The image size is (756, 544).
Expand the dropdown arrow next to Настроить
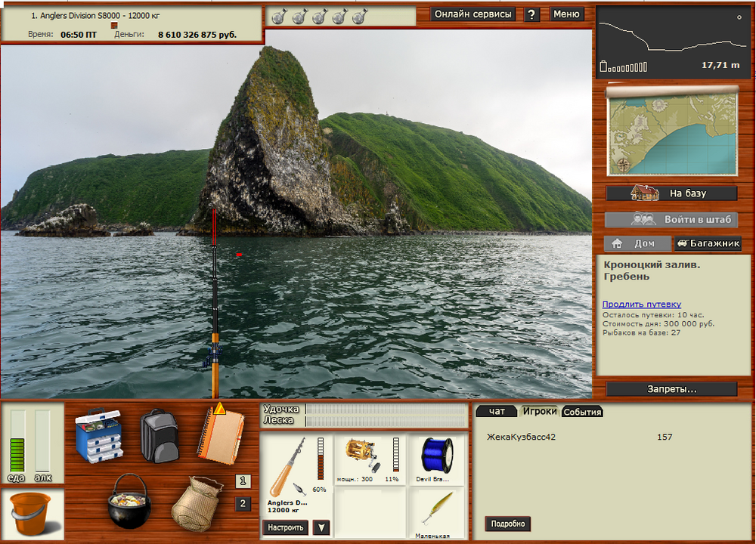pyautogui.click(x=321, y=527)
